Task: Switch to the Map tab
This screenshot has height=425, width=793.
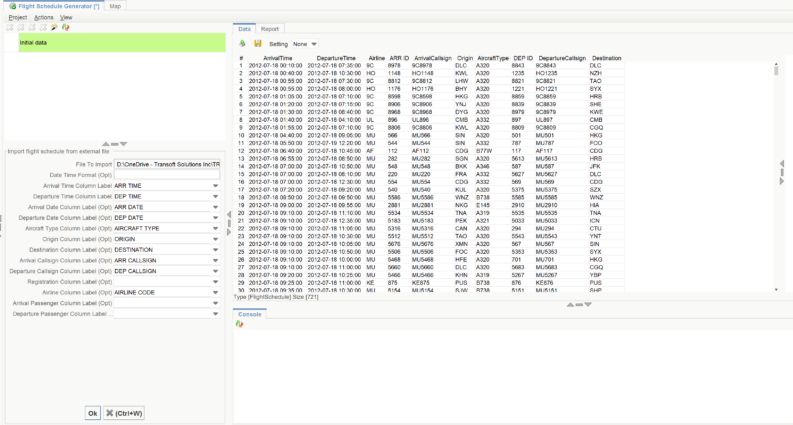Action: [x=116, y=6]
